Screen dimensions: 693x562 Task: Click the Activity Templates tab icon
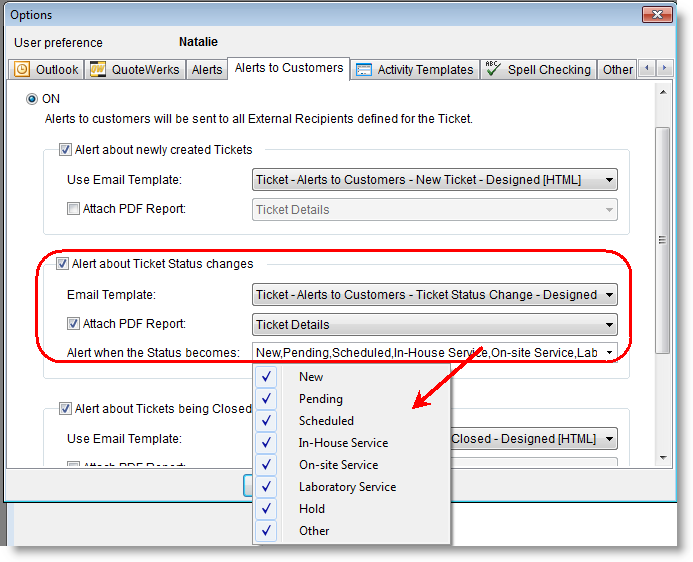[364, 70]
